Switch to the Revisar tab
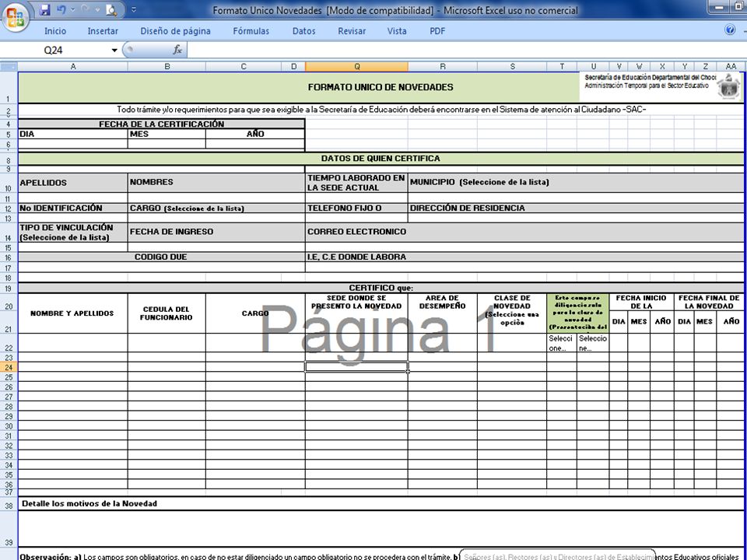This screenshot has height=560, width=747. coord(352,31)
